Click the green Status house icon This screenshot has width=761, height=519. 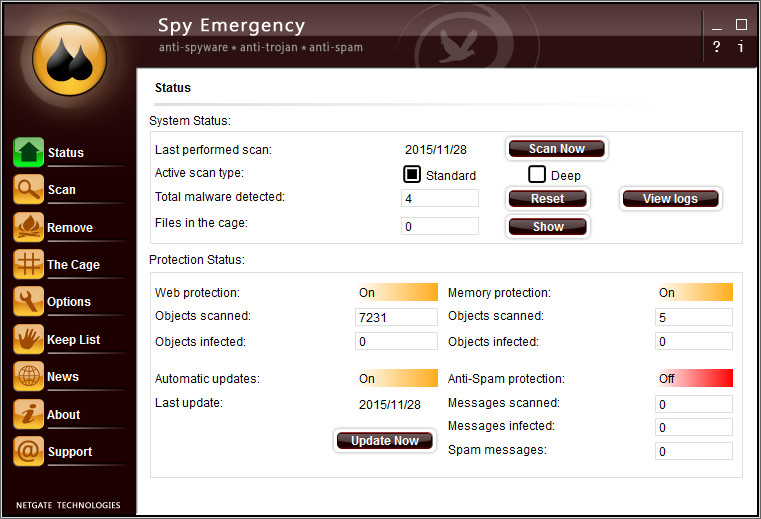28,152
